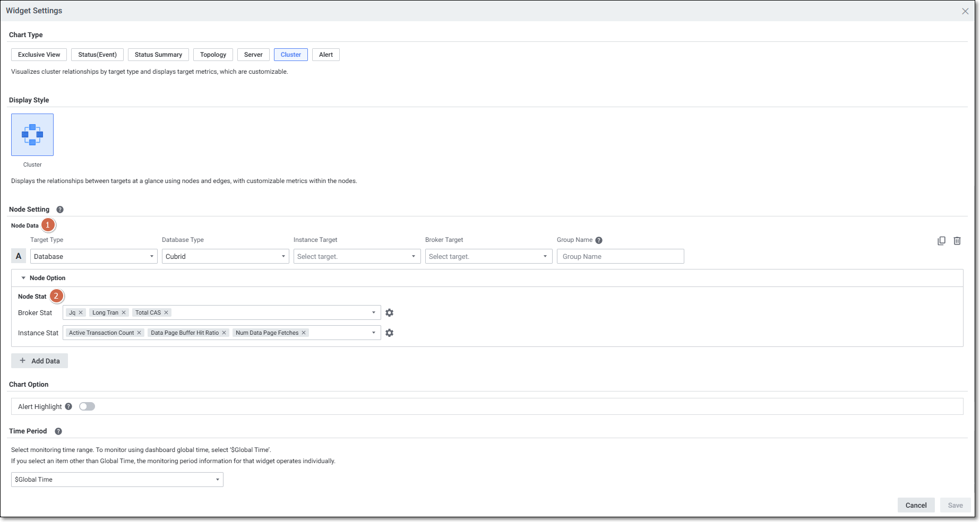Click the delete node data trash icon

tap(957, 241)
